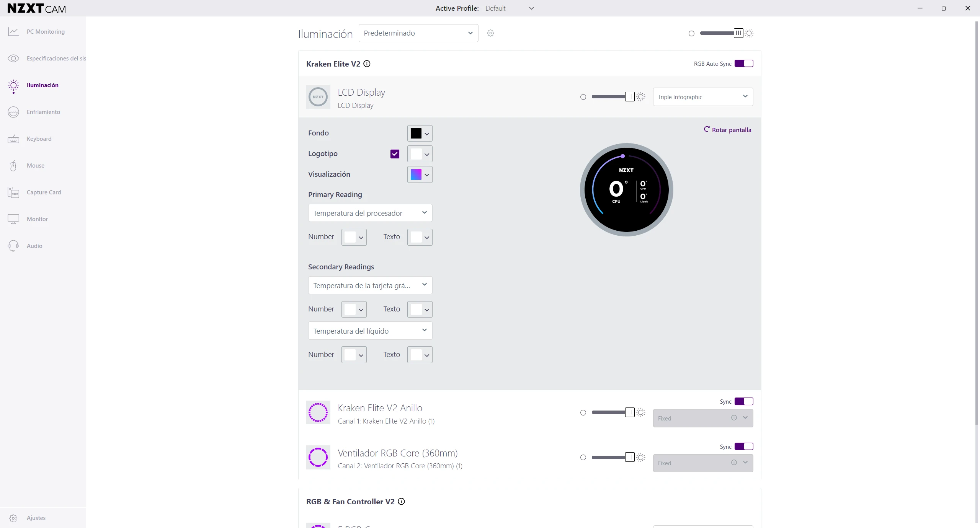Click the Mouse sidebar icon
Image resolution: width=980 pixels, height=528 pixels.
coord(13,166)
